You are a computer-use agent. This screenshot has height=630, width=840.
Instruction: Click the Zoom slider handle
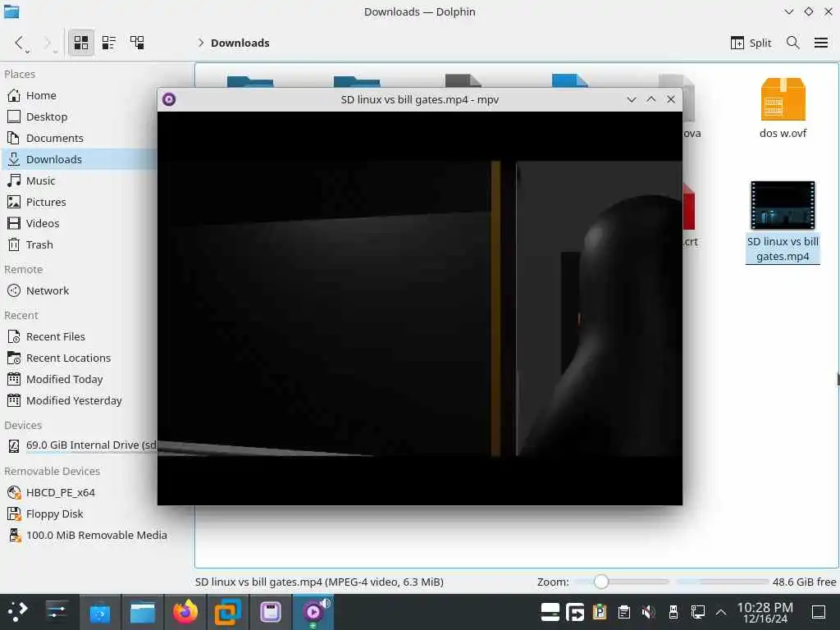pos(601,582)
